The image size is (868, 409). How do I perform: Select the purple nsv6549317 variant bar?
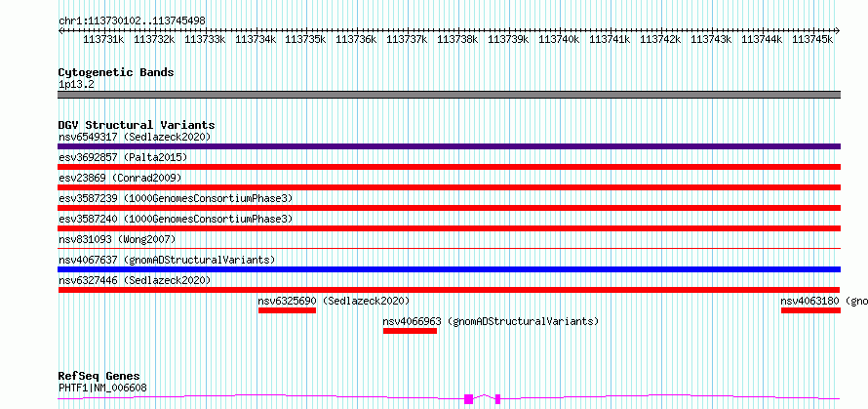coord(449,146)
